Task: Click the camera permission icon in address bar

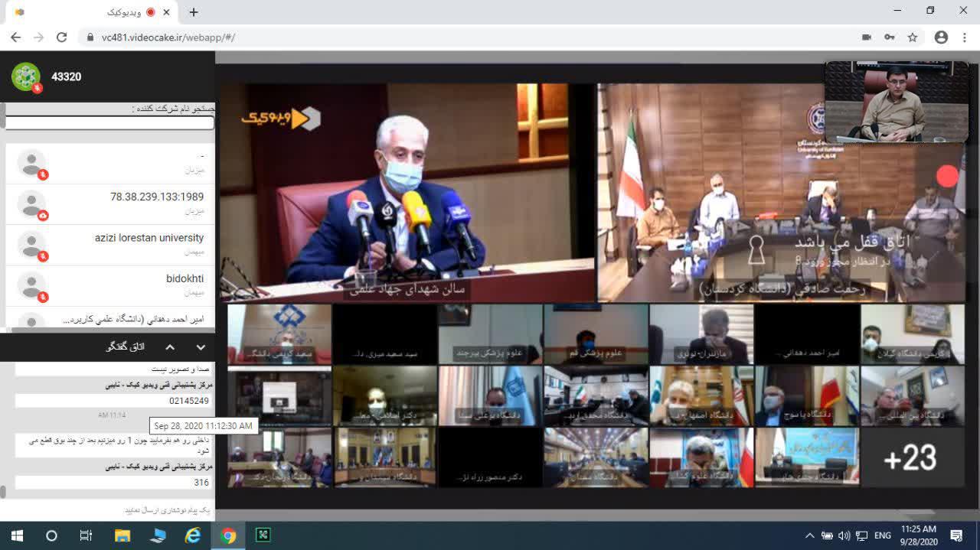Action: (x=867, y=37)
